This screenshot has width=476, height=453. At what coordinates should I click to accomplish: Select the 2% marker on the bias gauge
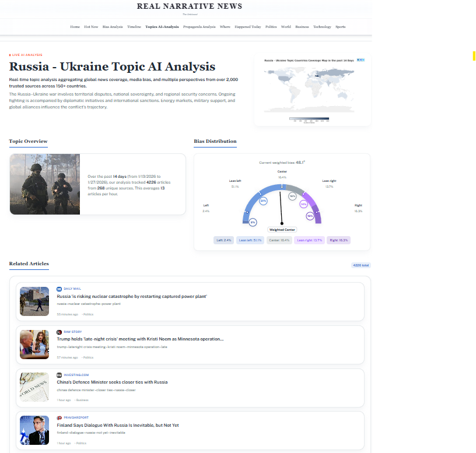point(253,222)
